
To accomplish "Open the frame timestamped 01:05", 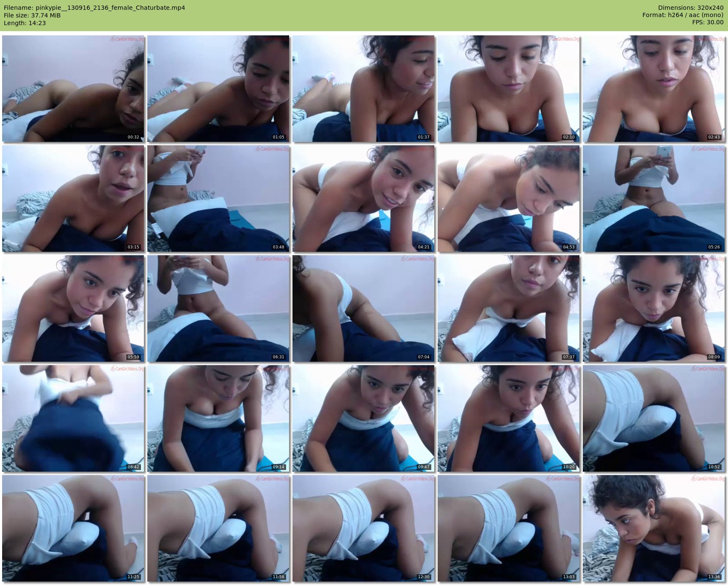I will click(218, 89).
